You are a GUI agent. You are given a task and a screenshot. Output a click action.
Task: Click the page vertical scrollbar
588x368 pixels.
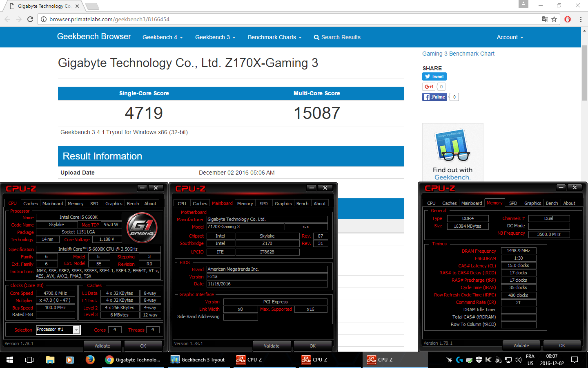[x=584, y=74]
